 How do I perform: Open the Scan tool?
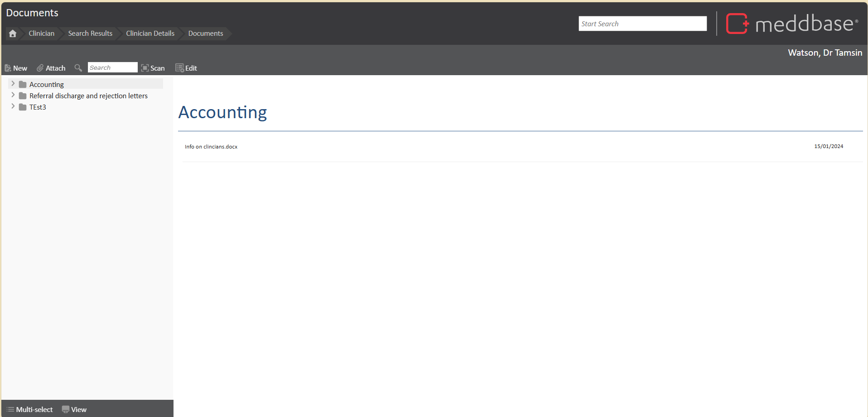153,68
